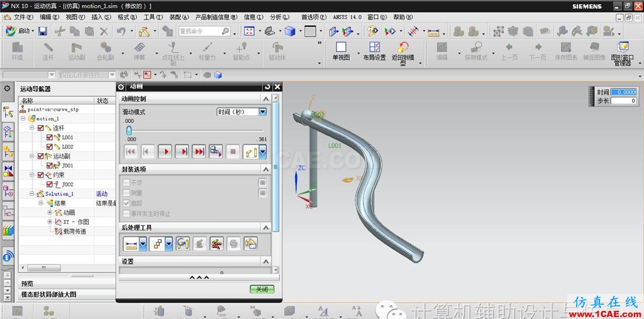Open the 分析 Analysis menu
The width and height of the screenshot is (644, 319).
pyautogui.click(x=280, y=17)
